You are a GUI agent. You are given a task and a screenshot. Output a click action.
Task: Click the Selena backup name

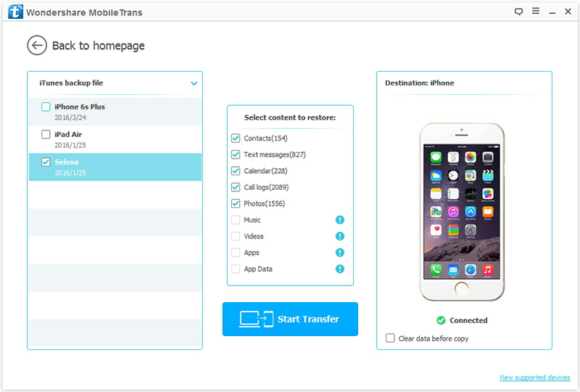(x=67, y=162)
